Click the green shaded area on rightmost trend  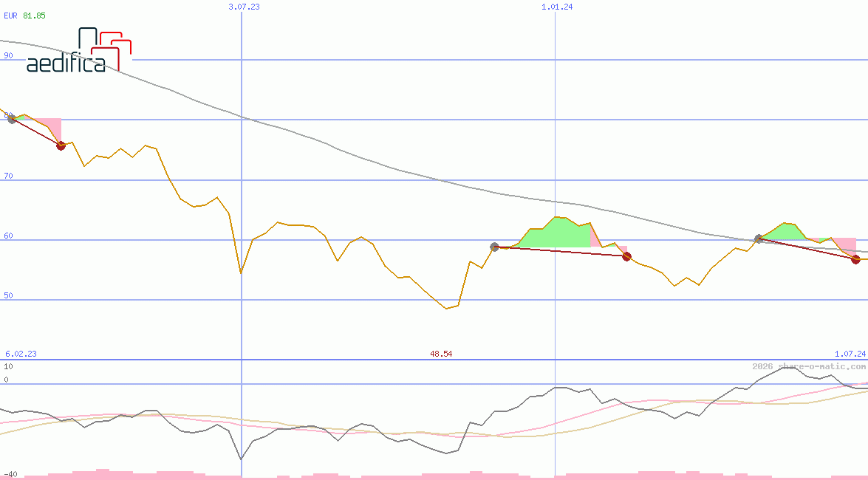785,231
